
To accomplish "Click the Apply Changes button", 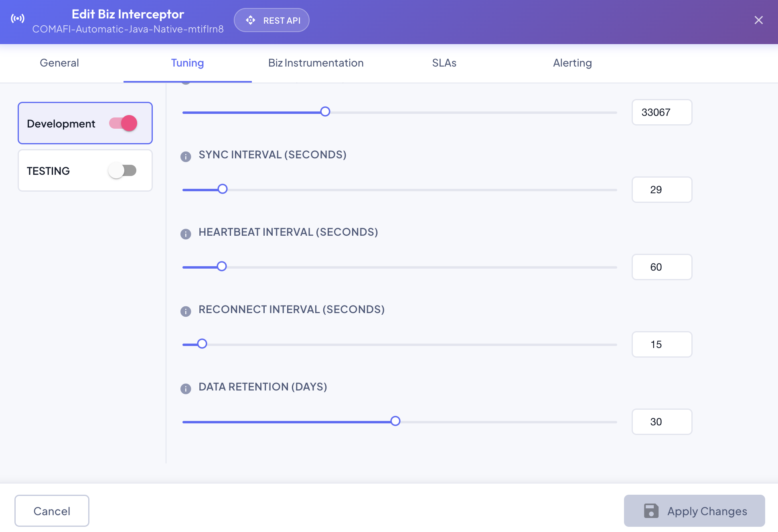I will coord(694,511).
